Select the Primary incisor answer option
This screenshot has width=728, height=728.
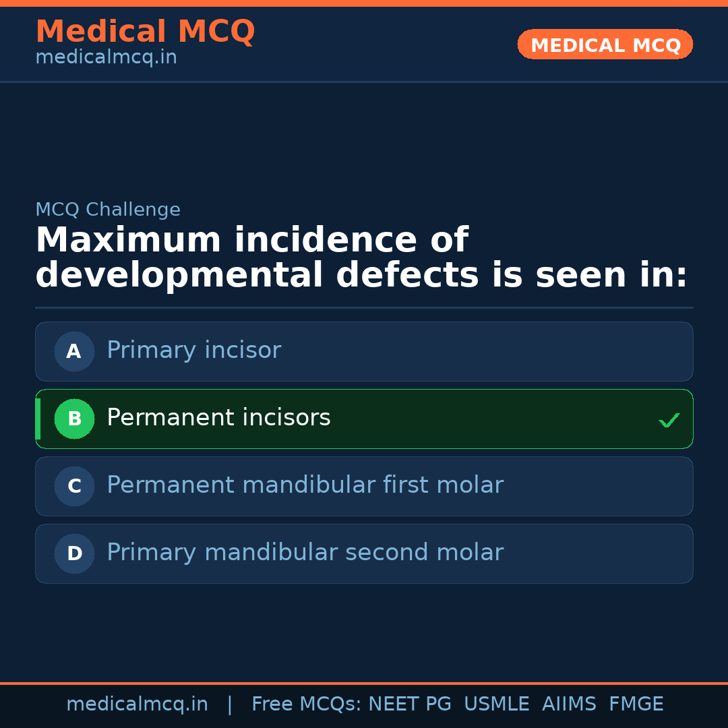364,351
